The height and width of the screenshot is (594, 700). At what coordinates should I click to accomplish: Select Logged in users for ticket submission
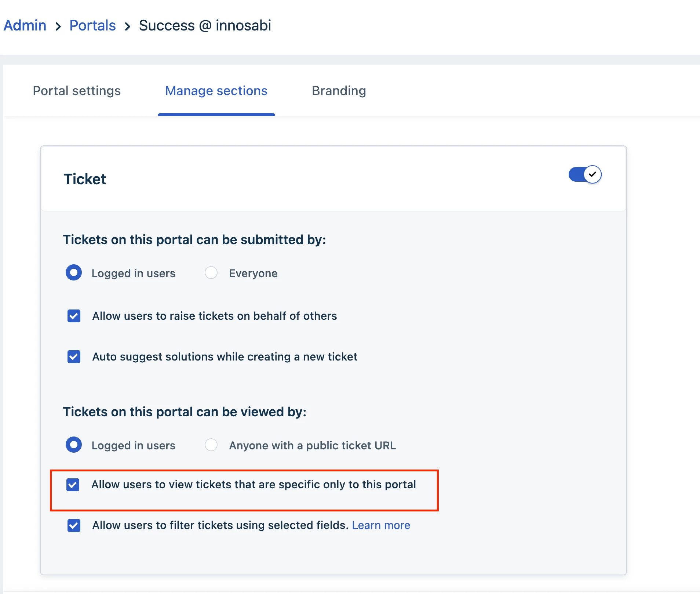coord(74,273)
